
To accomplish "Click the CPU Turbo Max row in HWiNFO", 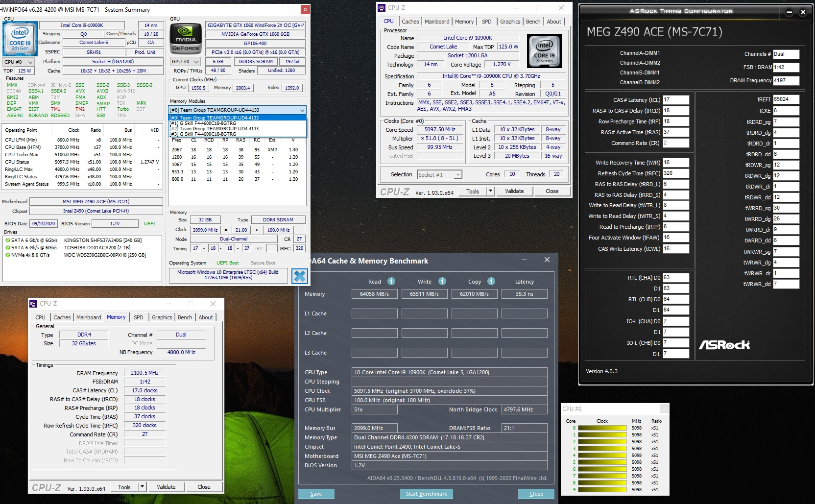I will pos(82,155).
